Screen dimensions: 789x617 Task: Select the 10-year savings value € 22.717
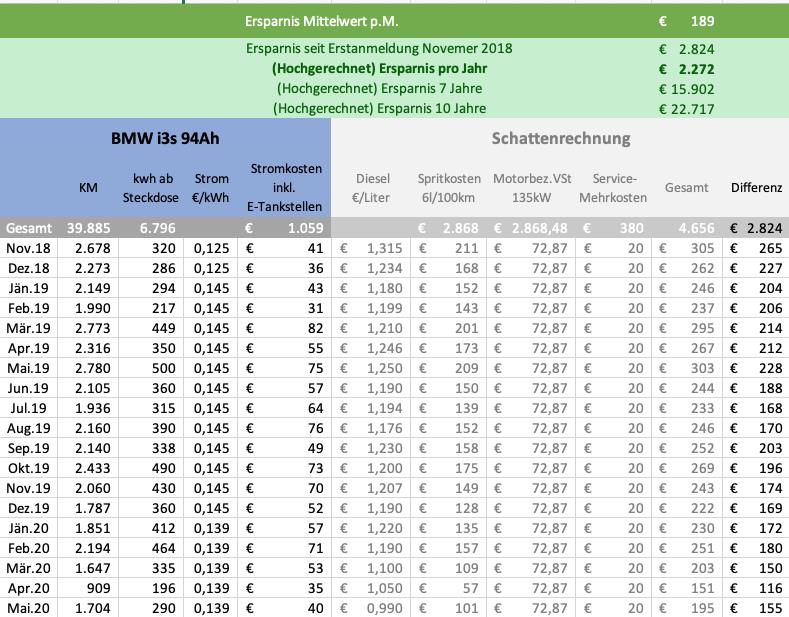[x=687, y=109]
